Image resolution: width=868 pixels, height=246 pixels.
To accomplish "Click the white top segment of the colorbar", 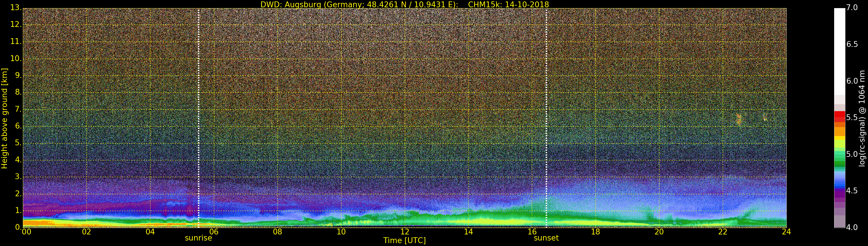I will coord(839,51).
